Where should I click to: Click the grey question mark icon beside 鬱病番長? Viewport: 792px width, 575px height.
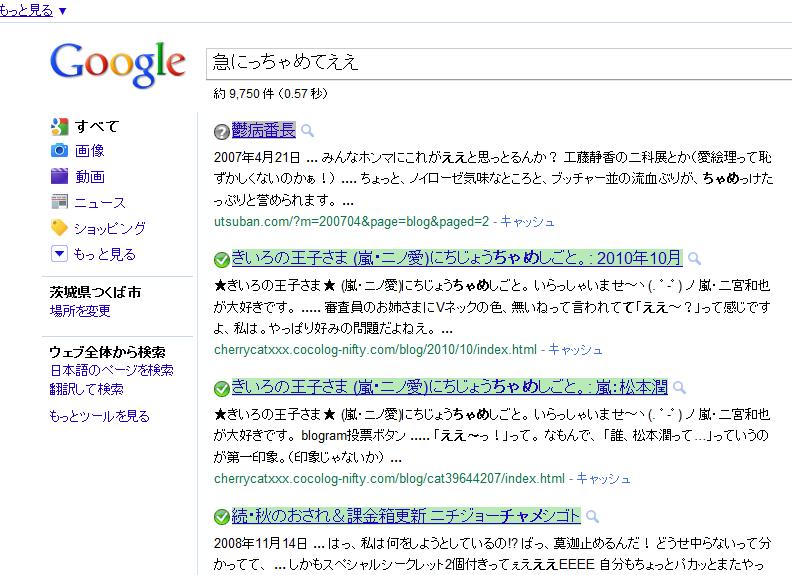pos(221,132)
